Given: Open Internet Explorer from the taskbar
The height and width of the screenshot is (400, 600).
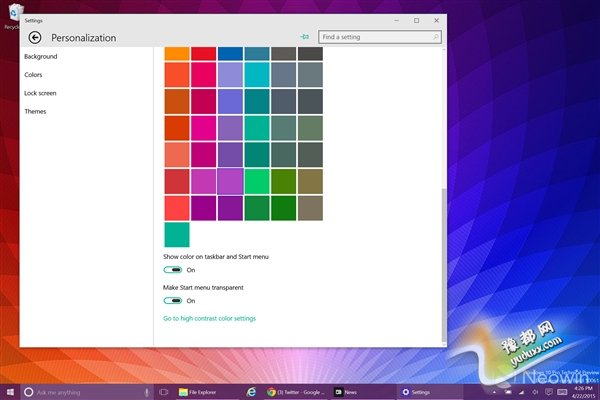Looking at the screenshot, I should tap(251, 392).
